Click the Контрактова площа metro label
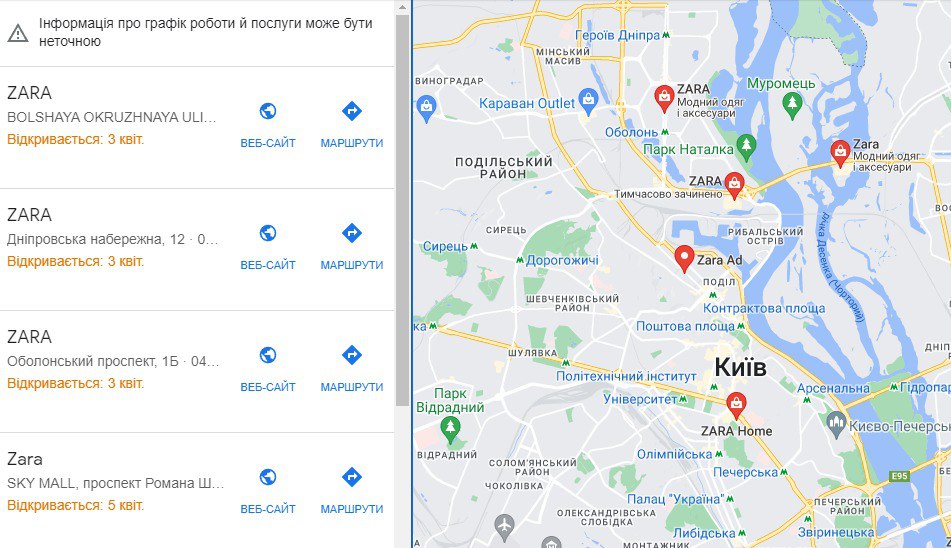The height and width of the screenshot is (548, 951). click(764, 308)
